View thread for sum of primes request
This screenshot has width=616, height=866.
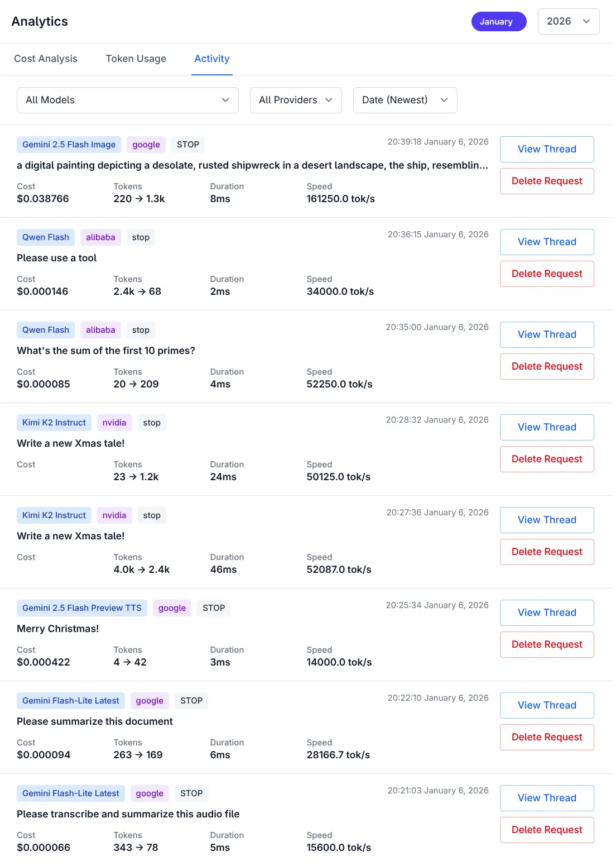(546, 334)
